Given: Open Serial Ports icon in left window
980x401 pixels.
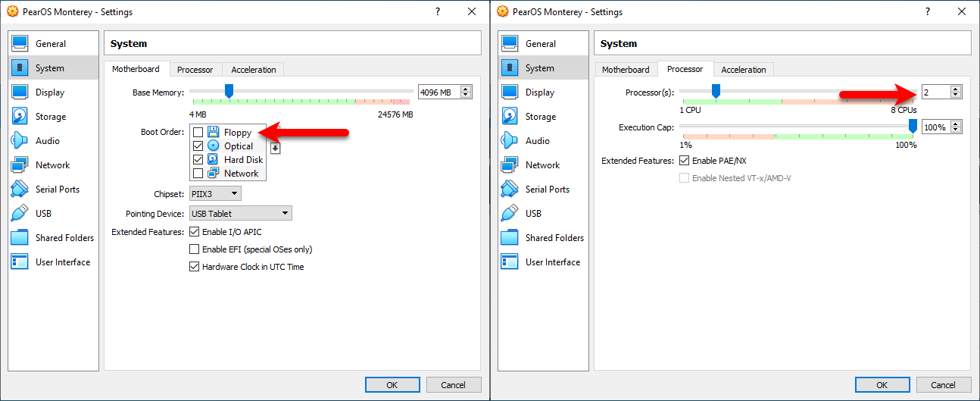Looking at the screenshot, I should click(x=20, y=189).
